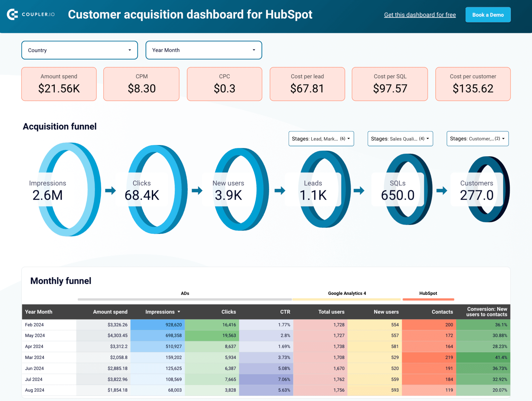The image size is (532, 401).
Task: Select the Cost per SQL scorecard
Action: point(390,84)
